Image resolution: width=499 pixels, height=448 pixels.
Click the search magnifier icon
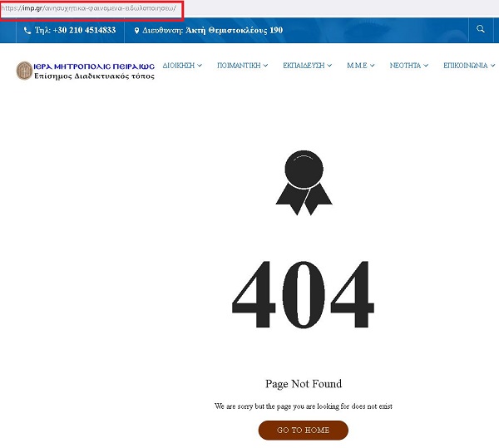pyautogui.click(x=481, y=29)
